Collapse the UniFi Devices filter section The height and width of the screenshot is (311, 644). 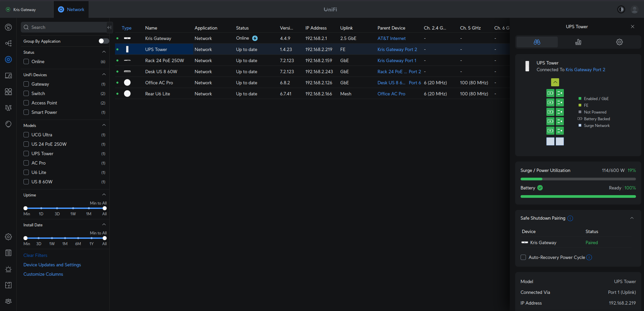[x=104, y=75]
